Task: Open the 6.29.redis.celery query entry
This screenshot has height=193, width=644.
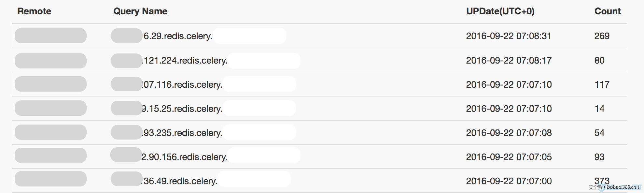Action: 178,36
